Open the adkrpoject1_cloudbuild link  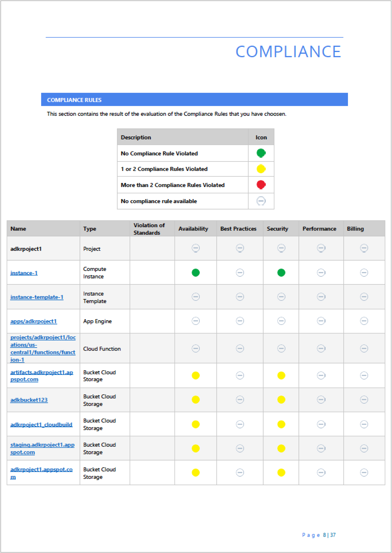[x=41, y=424]
